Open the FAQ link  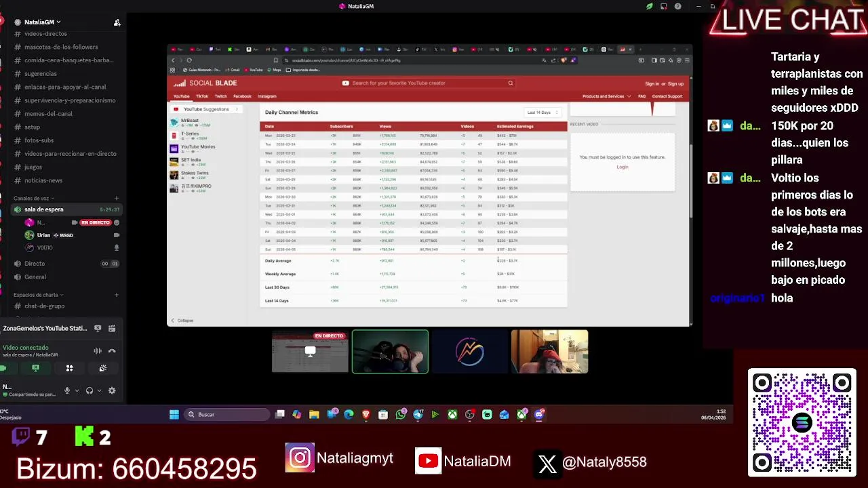click(642, 96)
